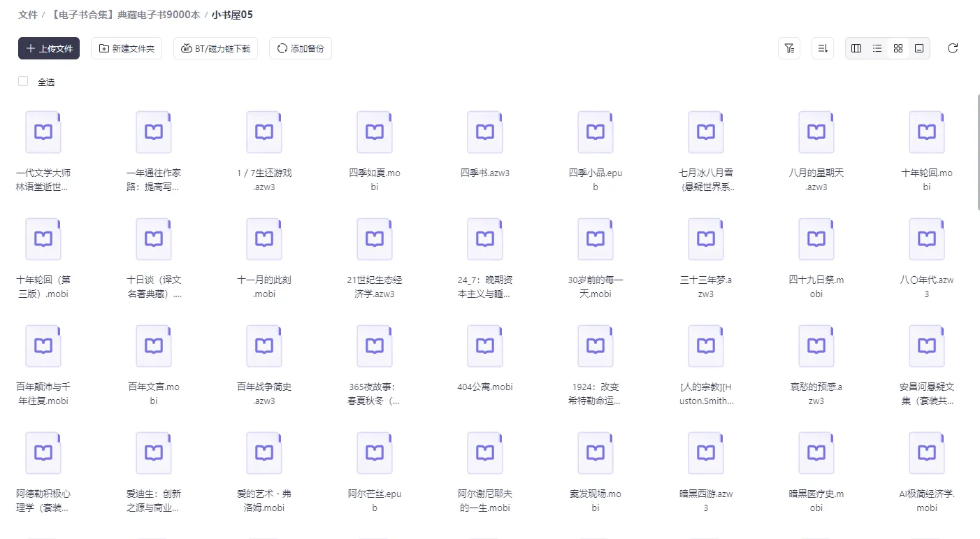
Task: Tick the 全选 select-all checkbox
Action: pos(23,81)
